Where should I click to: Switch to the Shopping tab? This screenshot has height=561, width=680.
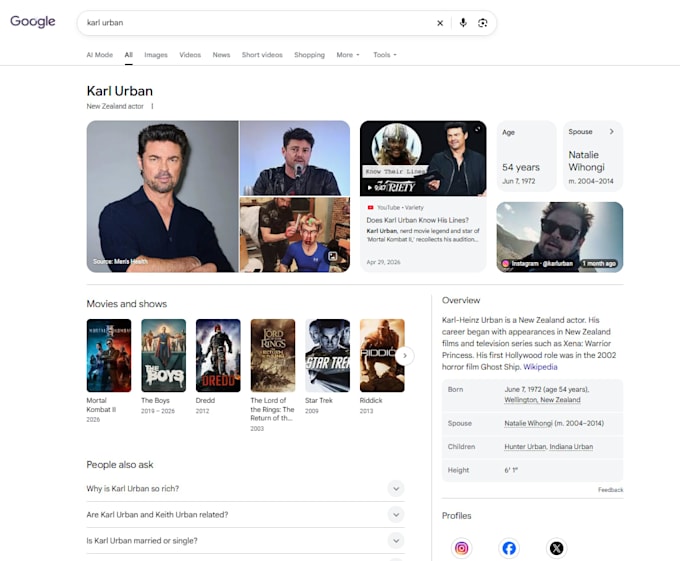[309, 55]
